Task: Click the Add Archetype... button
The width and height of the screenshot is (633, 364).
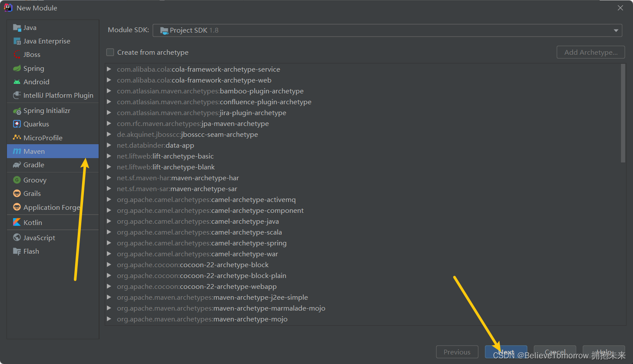Action: (591, 52)
